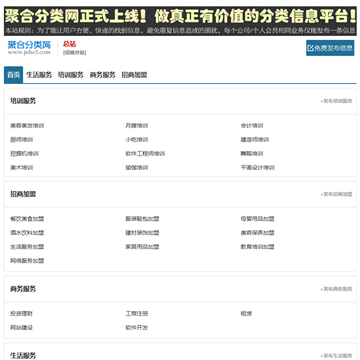360x360 pixels.
Task: Open the 生活服务加盟 category
Action: click(x=27, y=247)
